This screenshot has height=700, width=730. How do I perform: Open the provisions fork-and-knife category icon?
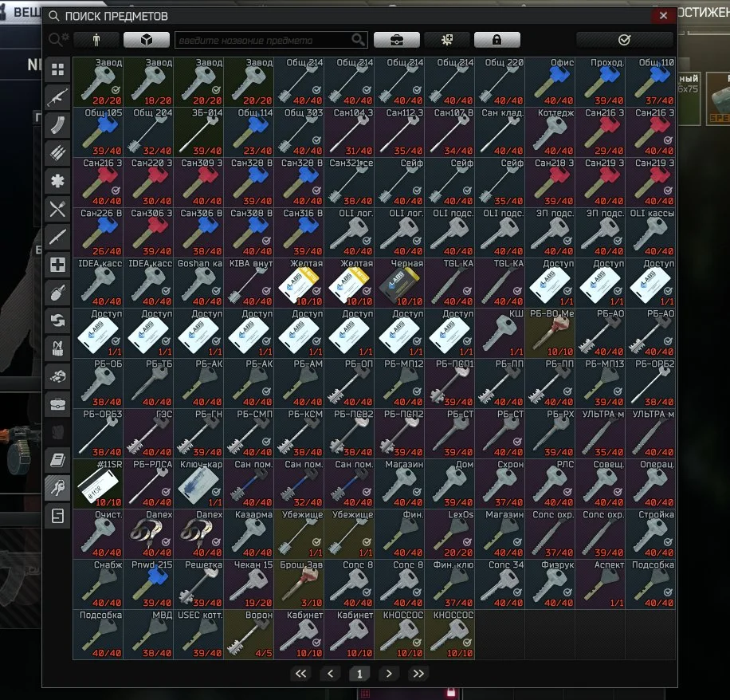57,209
